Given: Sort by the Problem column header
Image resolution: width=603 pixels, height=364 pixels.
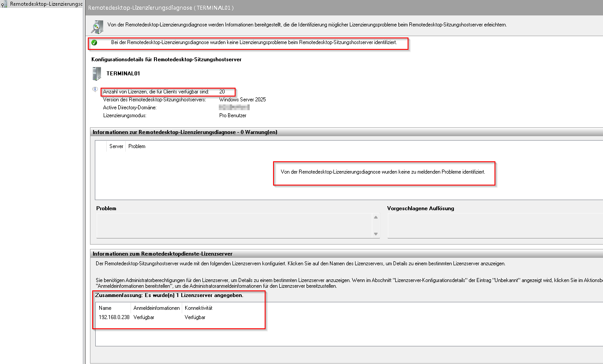Looking at the screenshot, I should [x=137, y=146].
